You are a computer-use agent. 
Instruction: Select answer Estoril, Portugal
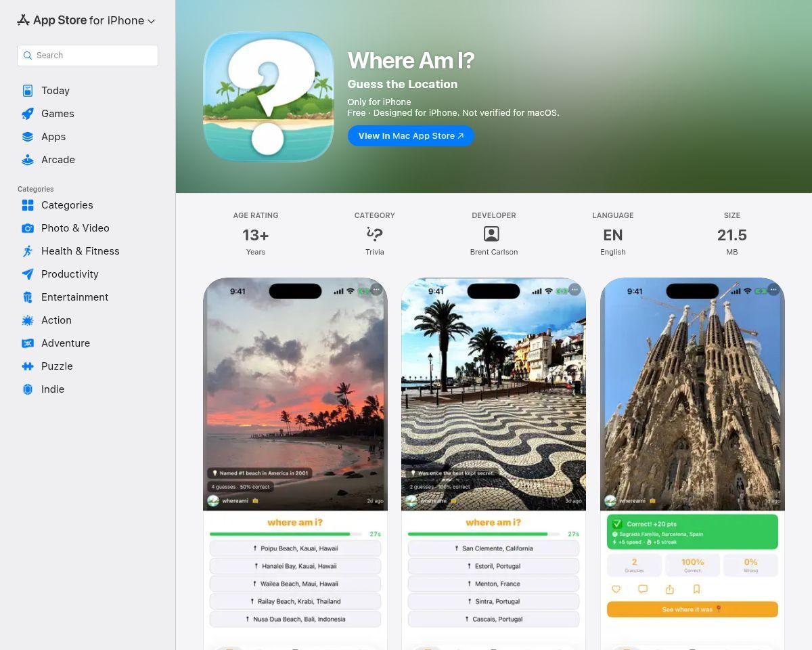pos(493,566)
